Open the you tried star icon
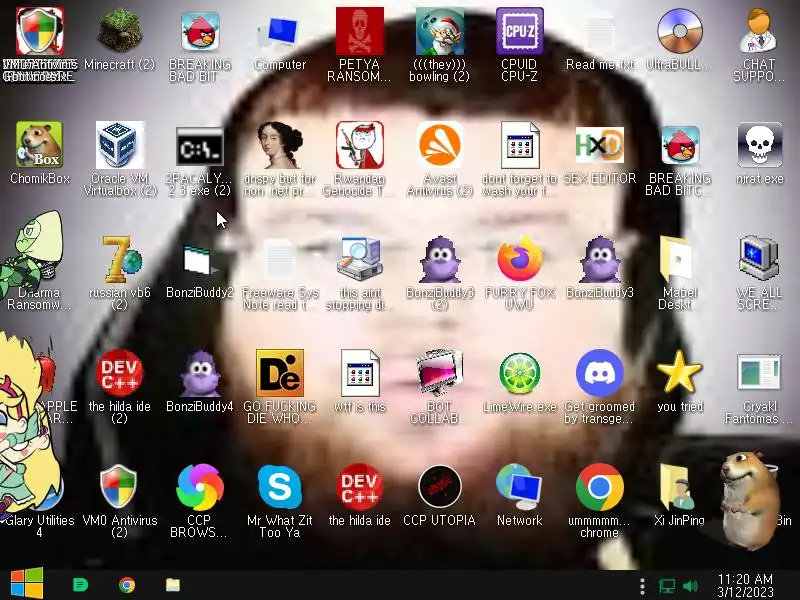This screenshot has height=600, width=800. coord(680,372)
